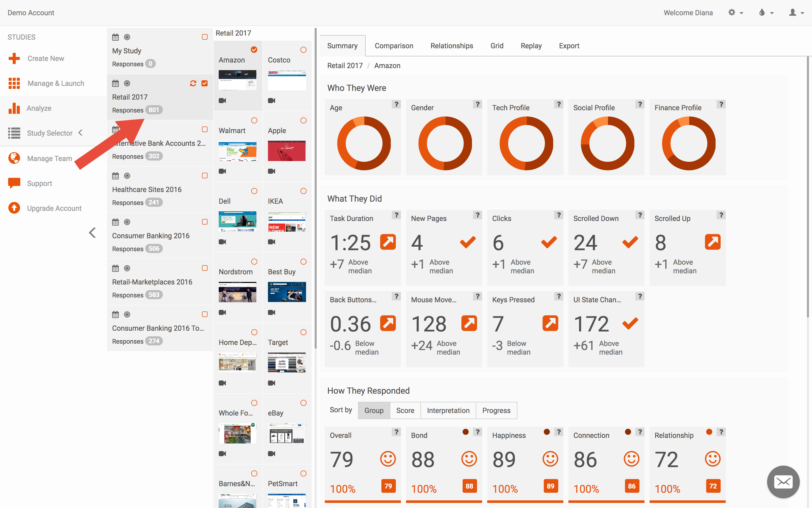Sort responses by Score
Image resolution: width=812 pixels, height=508 pixels.
405,410
